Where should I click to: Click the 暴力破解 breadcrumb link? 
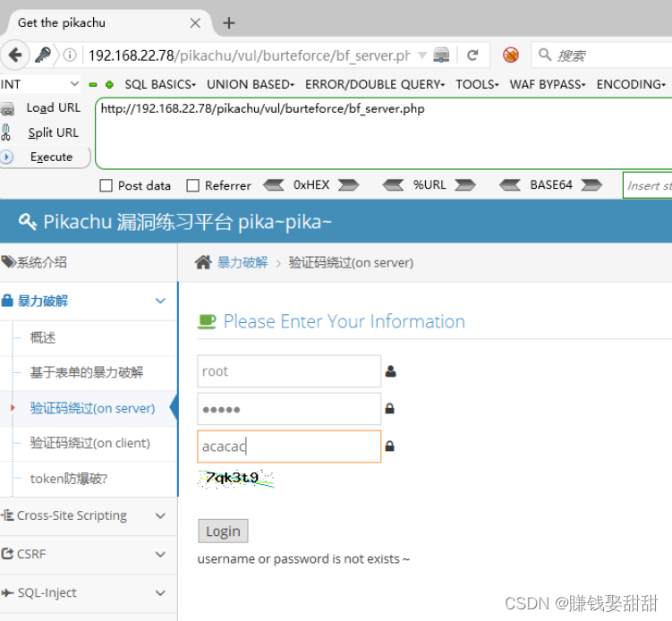point(242,262)
